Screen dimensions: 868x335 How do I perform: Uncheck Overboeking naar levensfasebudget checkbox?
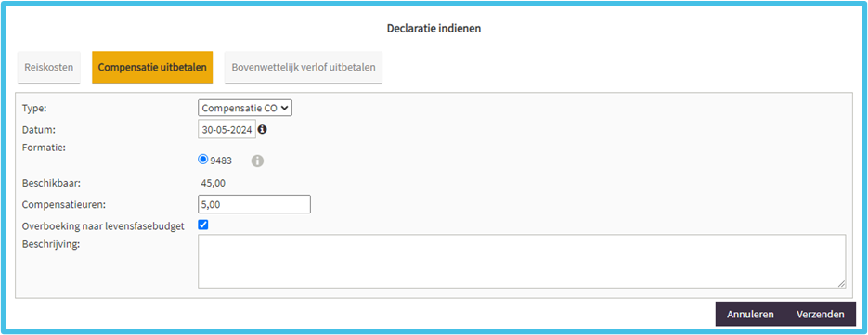point(203,225)
